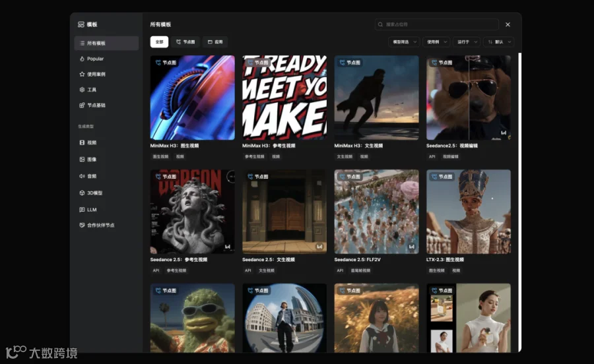Open the Seedance 2.5 FLF2V pool thumbnail

click(377, 212)
